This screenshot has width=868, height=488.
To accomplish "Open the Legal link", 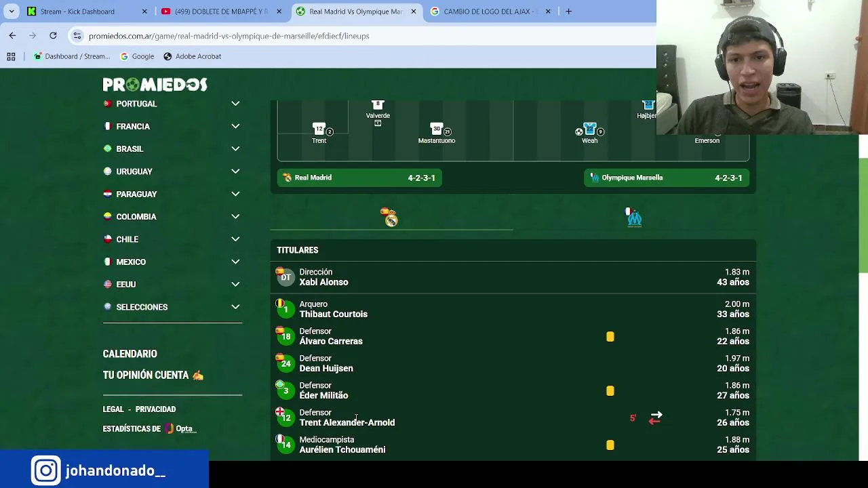I will pyautogui.click(x=113, y=409).
